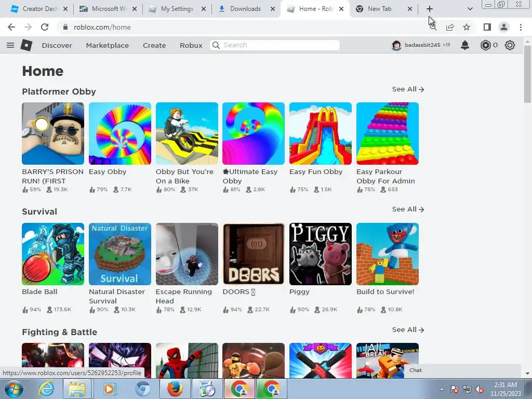Go back with the browser back arrow
The width and height of the screenshot is (532, 399).
coord(11,27)
